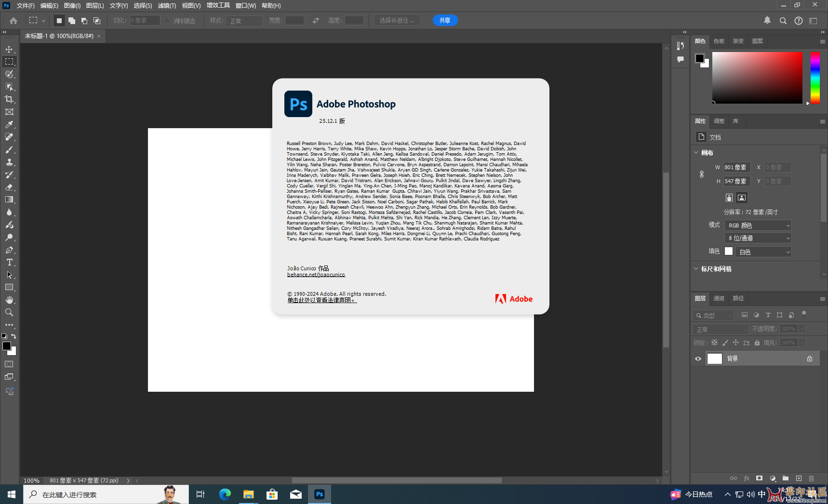Viewport: 828px width, 504px height.
Task: Select the Frame tool
Action: click(9, 112)
